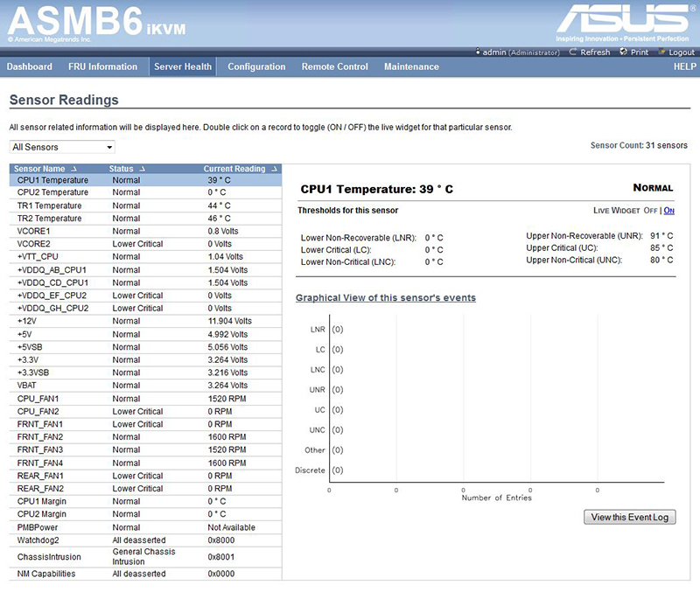Select the CPU2 Temperature row
Image resolution: width=700 pixels, height=592 pixels.
(x=145, y=192)
